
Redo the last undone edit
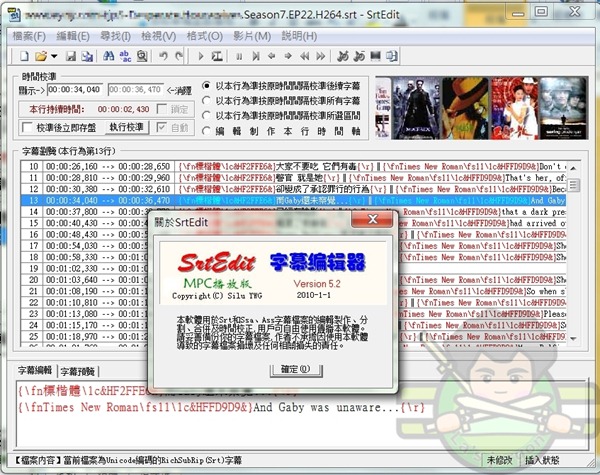(179, 56)
